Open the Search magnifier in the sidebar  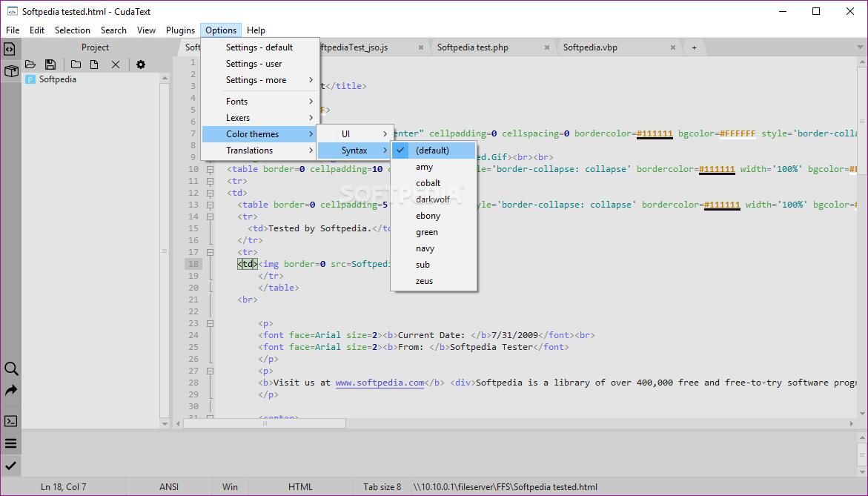(x=11, y=369)
